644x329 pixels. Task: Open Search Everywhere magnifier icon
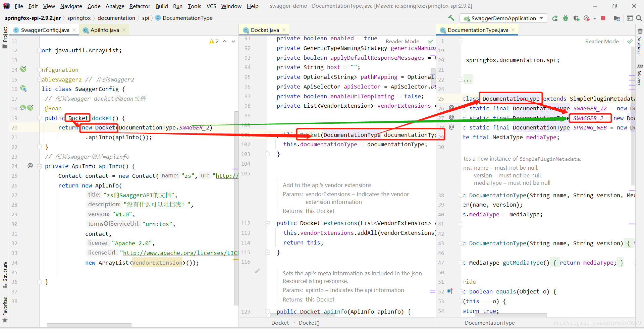639,18
